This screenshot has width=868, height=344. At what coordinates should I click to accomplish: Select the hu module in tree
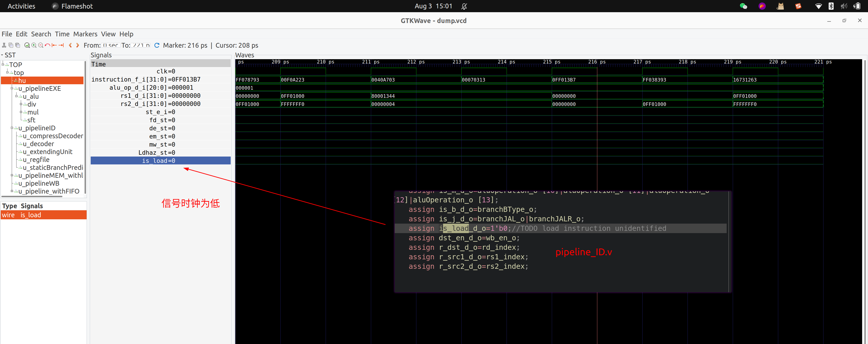pyautogui.click(x=43, y=80)
